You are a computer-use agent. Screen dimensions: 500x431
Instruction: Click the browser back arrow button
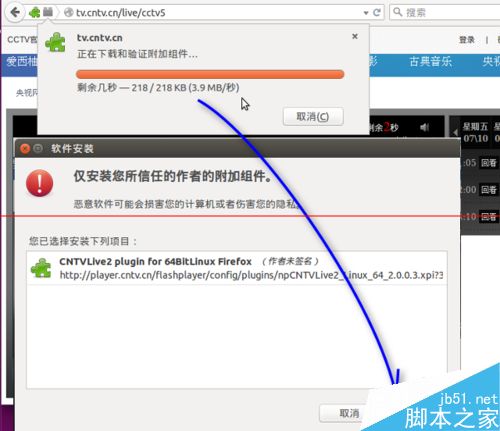pyautogui.click(x=15, y=13)
